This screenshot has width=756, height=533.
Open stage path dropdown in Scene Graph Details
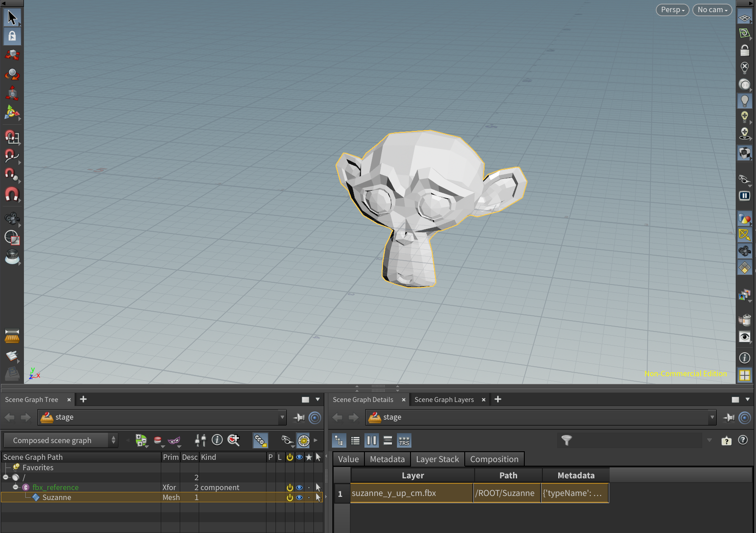point(712,417)
